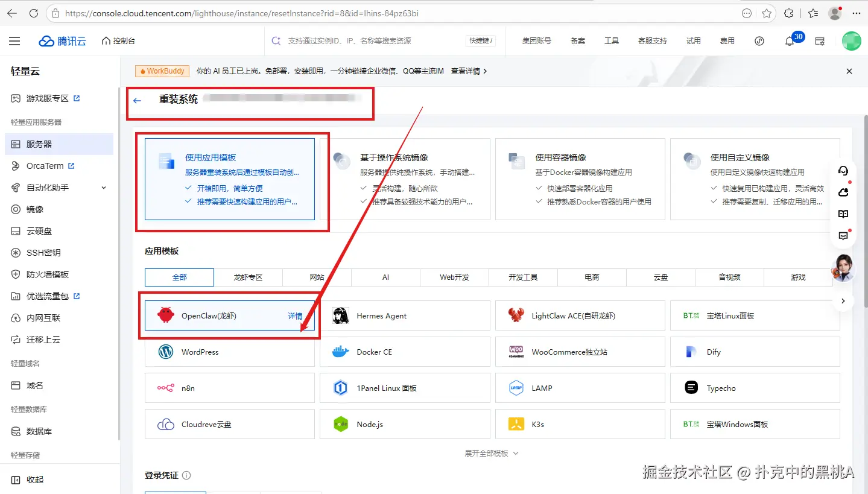Select the 使用容器镜像 option card
This screenshot has width=868, height=494.
pos(580,179)
